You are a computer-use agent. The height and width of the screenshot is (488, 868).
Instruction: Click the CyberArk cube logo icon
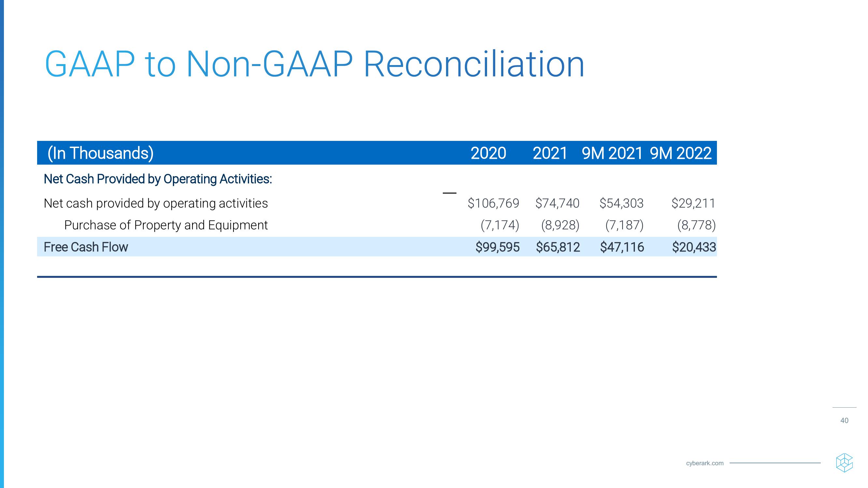click(844, 463)
